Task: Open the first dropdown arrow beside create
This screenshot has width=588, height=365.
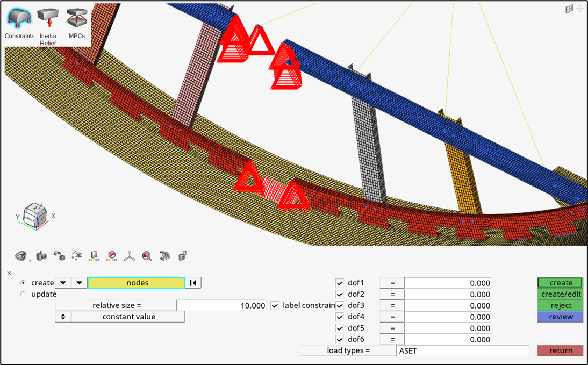Action: 63,283
